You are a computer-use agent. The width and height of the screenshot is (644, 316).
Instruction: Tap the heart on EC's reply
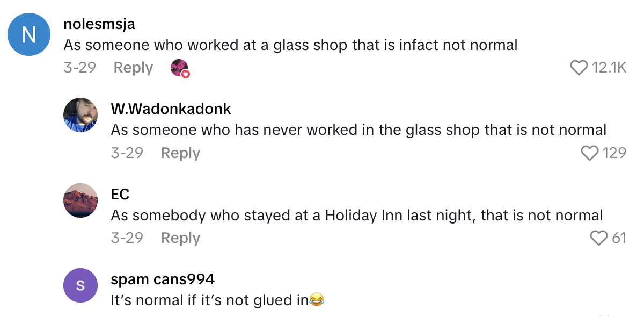click(x=598, y=238)
